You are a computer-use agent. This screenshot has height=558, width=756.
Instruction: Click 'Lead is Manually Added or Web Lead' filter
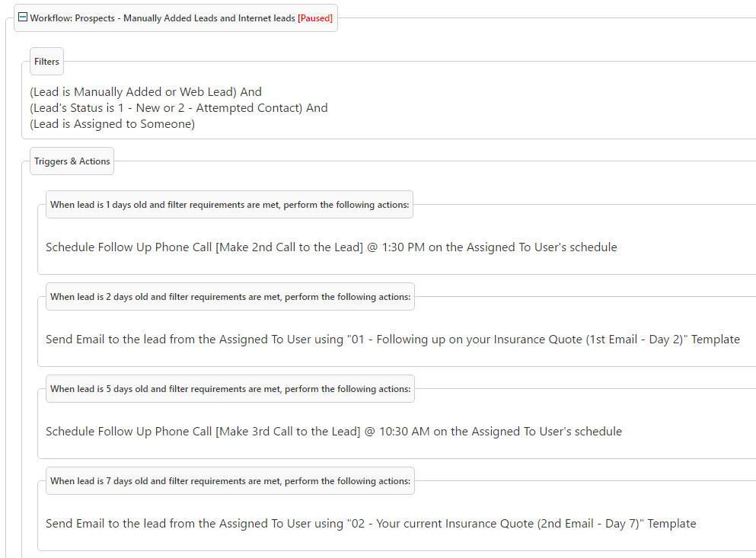coord(145,92)
